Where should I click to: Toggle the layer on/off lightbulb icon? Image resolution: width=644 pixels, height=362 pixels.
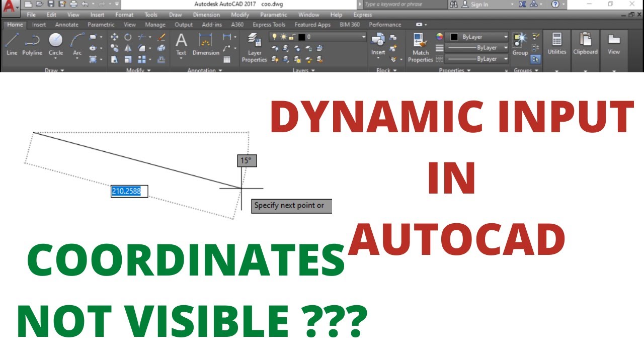275,37
